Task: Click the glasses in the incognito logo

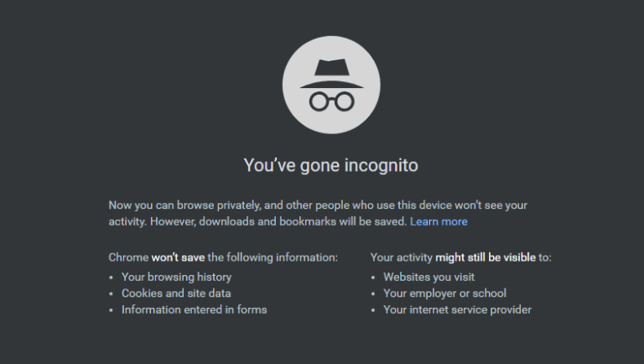Action: pos(331,101)
